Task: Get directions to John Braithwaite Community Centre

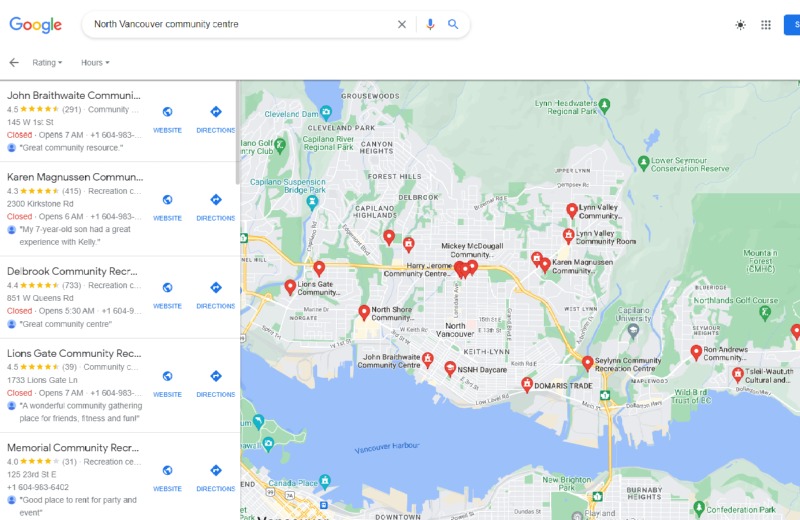Action: (x=216, y=112)
